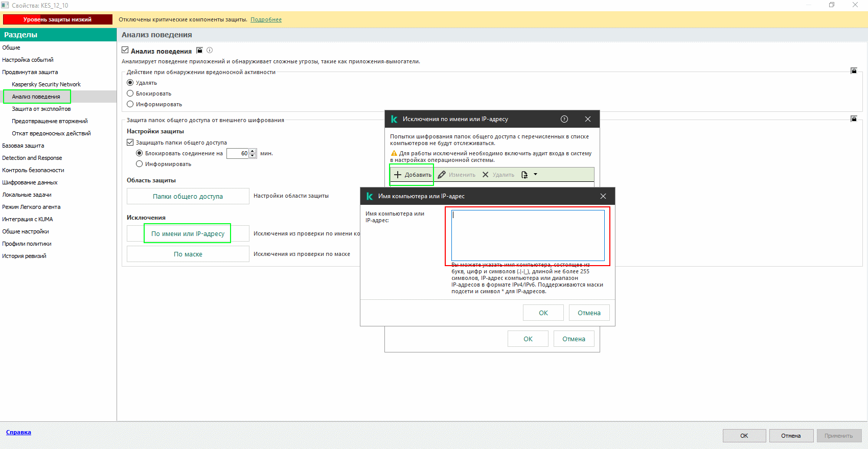Open help in the Исключения по имени или IP-адресу dialog
Viewport: 868px width, 449px height.
564,119
